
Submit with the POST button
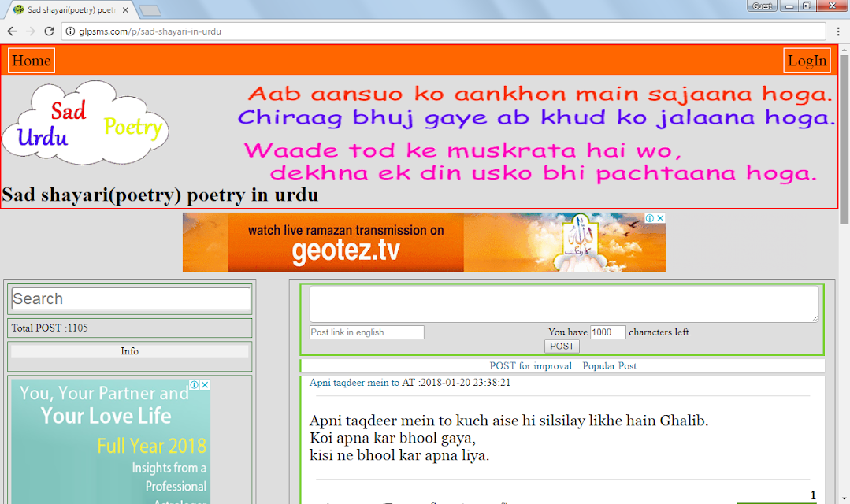[x=562, y=346]
